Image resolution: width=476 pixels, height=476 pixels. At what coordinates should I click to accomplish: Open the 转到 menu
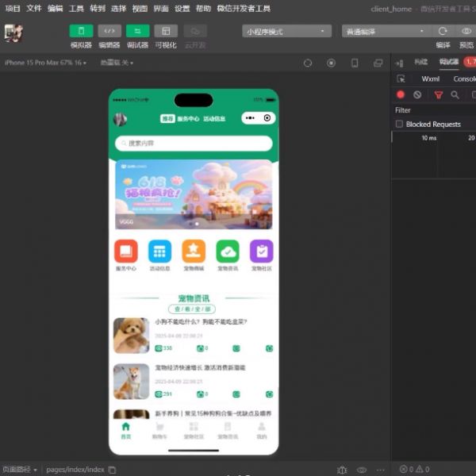98,9
